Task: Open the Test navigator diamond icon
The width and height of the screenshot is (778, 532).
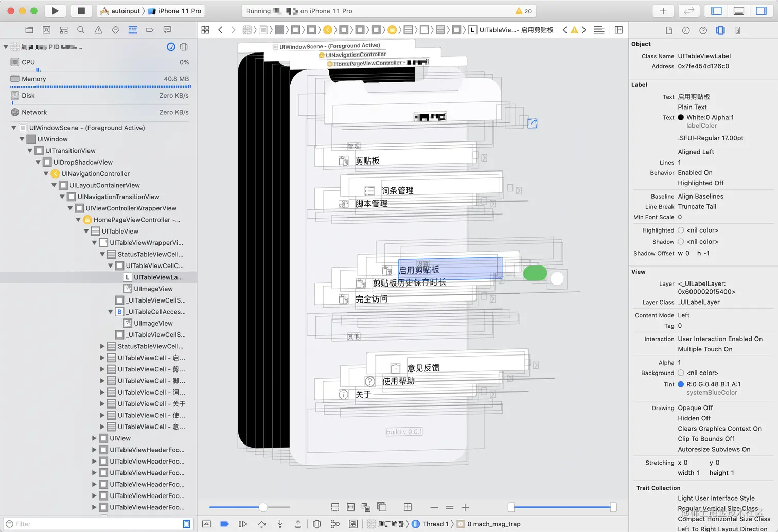Action: [115, 30]
